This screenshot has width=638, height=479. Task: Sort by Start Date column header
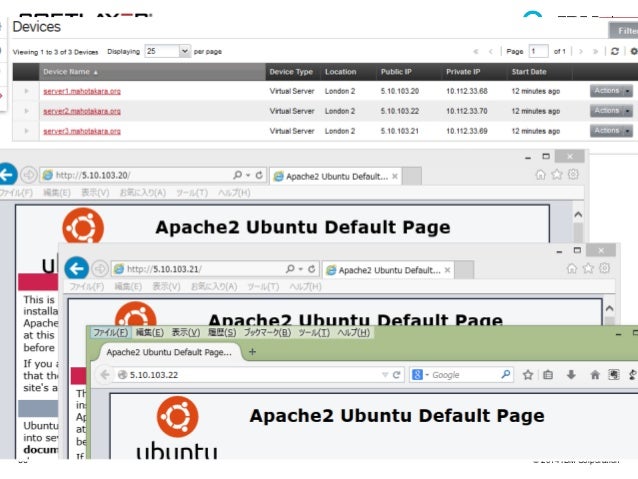tap(529, 72)
